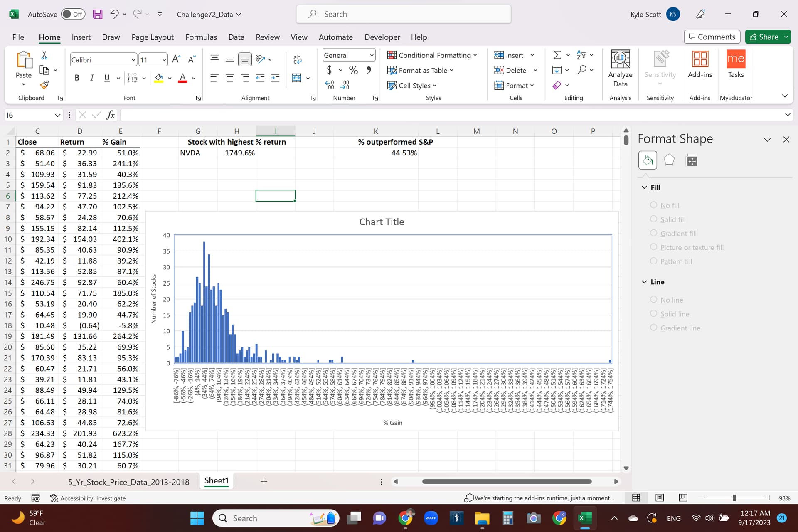Viewport: 798px width, 532px height.
Task: Switch to the Data ribbon tab
Action: (x=236, y=37)
